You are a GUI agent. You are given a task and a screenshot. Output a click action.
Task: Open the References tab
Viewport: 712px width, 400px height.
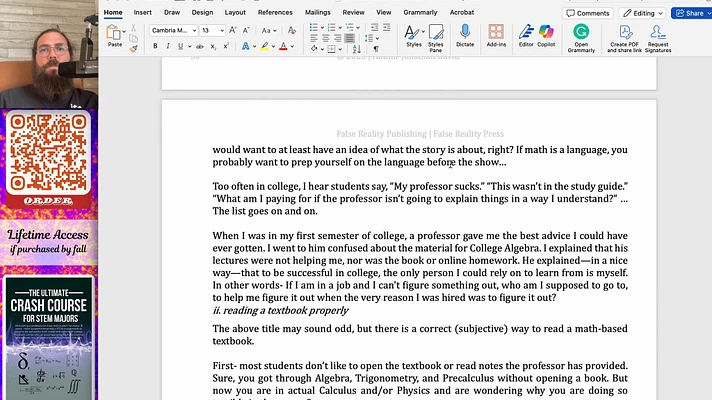275,12
